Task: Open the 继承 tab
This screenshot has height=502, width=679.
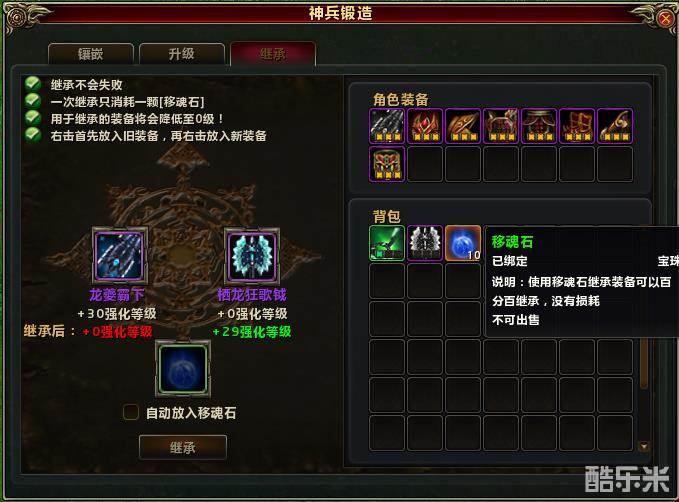Action: pyautogui.click(x=273, y=54)
